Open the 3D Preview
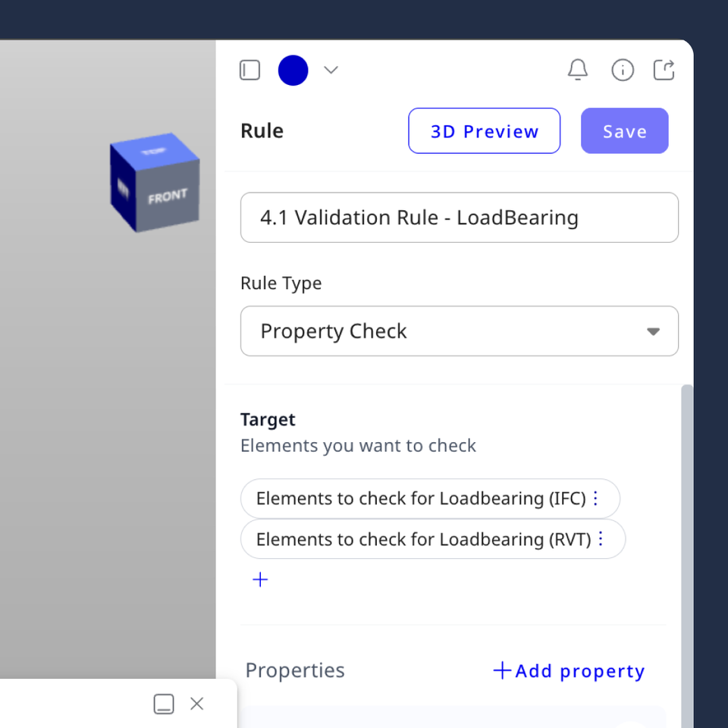 pyautogui.click(x=484, y=130)
